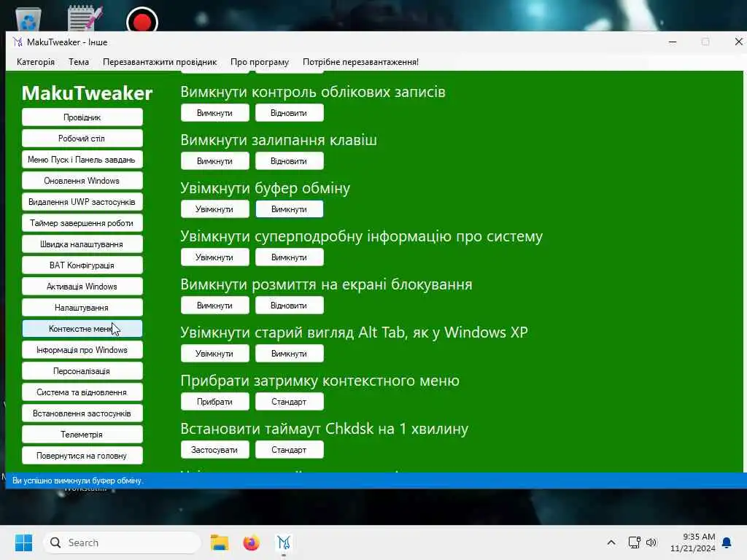
Task: Click Стандарт for context menu delay
Action: [x=289, y=402]
